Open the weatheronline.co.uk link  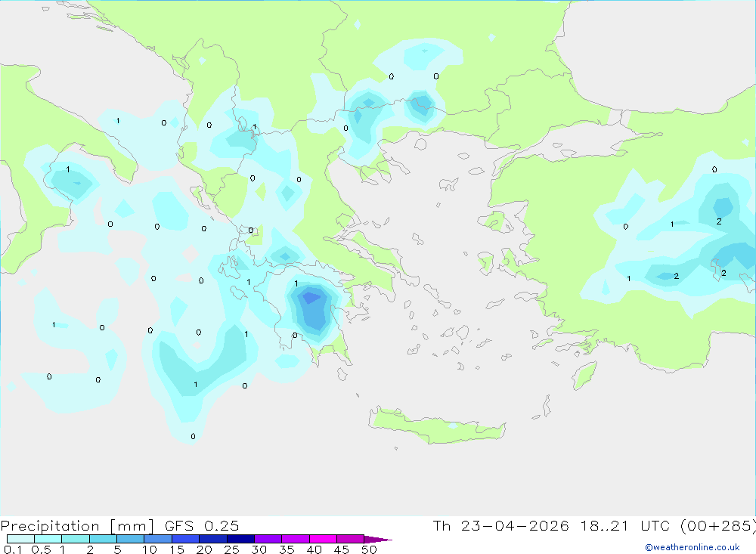click(x=692, y=547)
